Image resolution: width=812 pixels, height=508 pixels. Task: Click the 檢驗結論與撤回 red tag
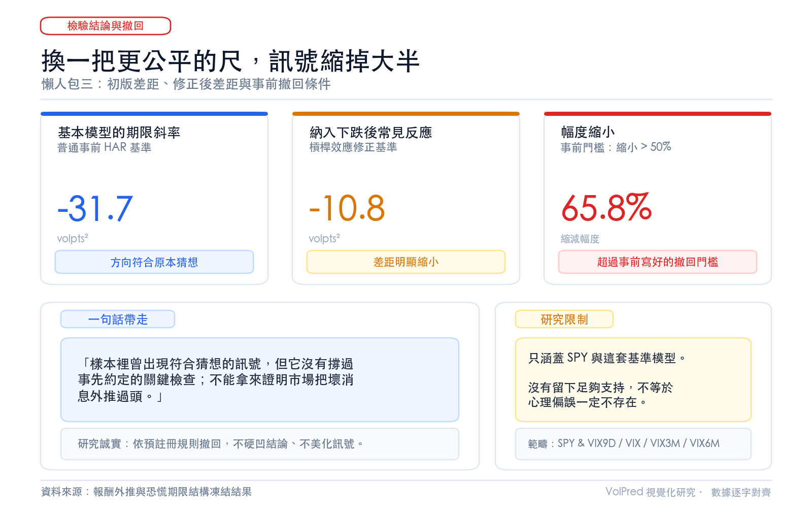106,26
